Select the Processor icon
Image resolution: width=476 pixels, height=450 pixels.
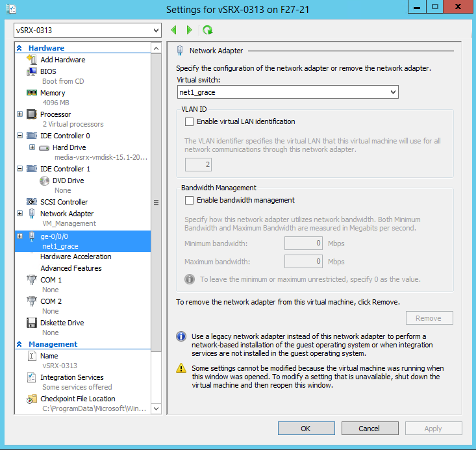[32, 114]
